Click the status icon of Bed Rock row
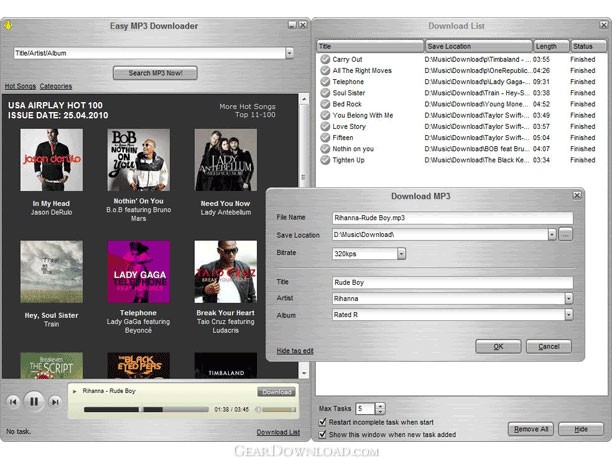612x459 pixels. point(325,104)
